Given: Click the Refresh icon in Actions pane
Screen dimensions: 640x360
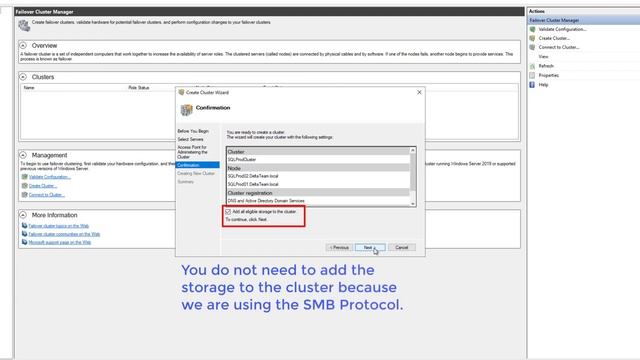Looking at the screenshot, I should point(532,66).
